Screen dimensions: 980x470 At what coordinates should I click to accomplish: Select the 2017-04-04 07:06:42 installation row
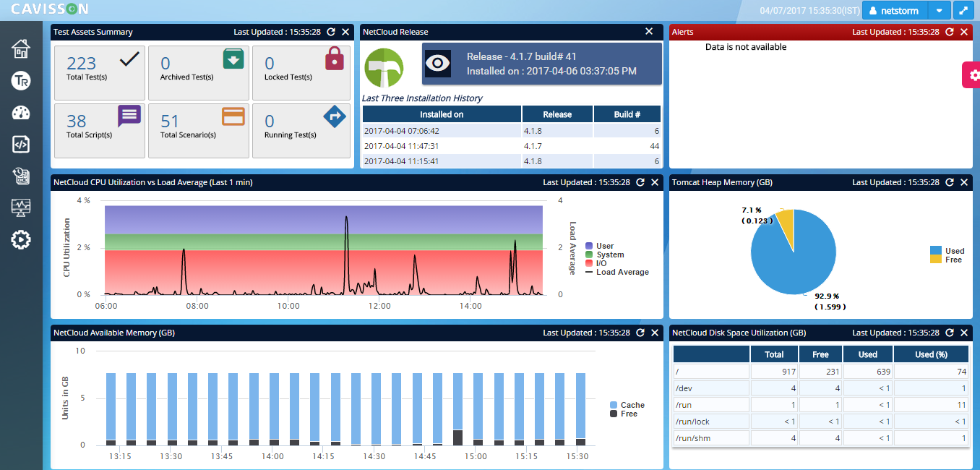click(512, 131)
